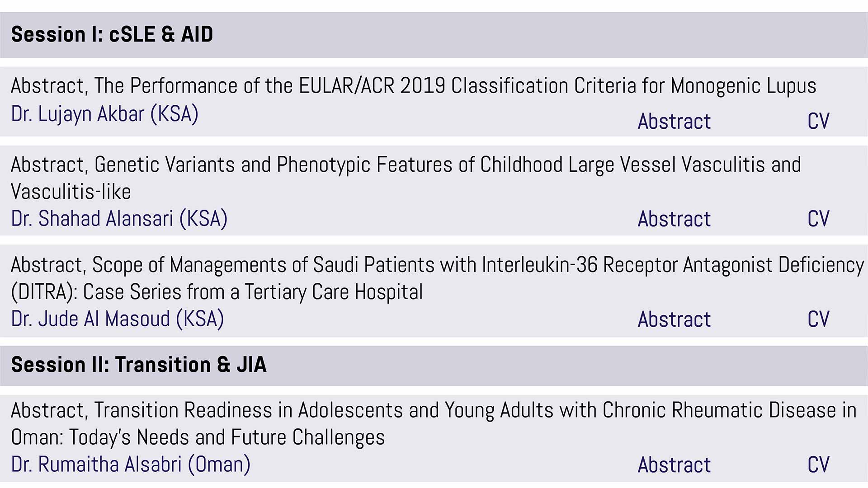Image resolution: width=868 pixels, height=488 pixels.
Task: Click the 'Vasculitis-like' title continuation line
Action: tap(71, 192)
